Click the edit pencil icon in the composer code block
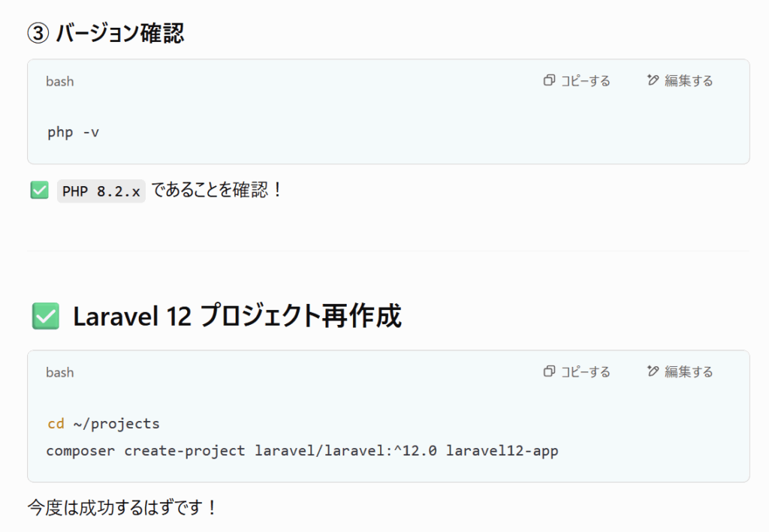Viewport: 769px width, 532px height. coord(653,371)
